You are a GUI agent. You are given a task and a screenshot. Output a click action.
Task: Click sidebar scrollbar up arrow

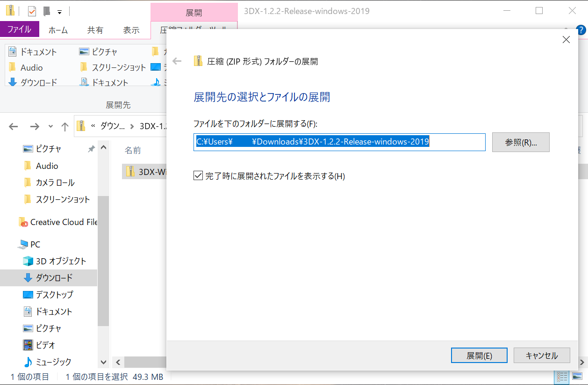click(x=103, y=148)
